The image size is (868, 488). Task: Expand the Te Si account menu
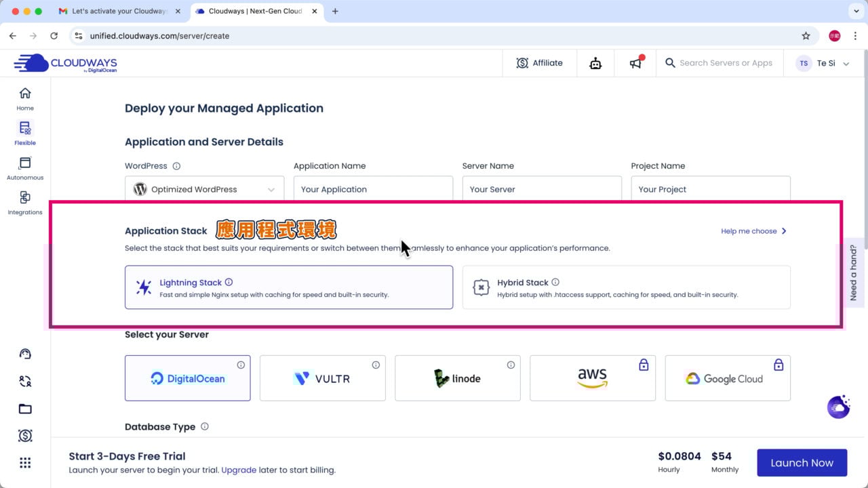coord(823,62)
